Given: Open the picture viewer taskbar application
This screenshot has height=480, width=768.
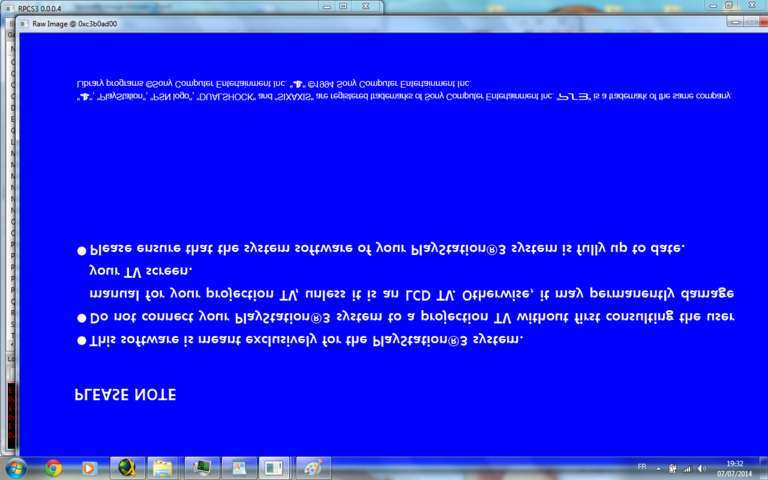Looking at the screenshot, I should click(x=239, y=468).
